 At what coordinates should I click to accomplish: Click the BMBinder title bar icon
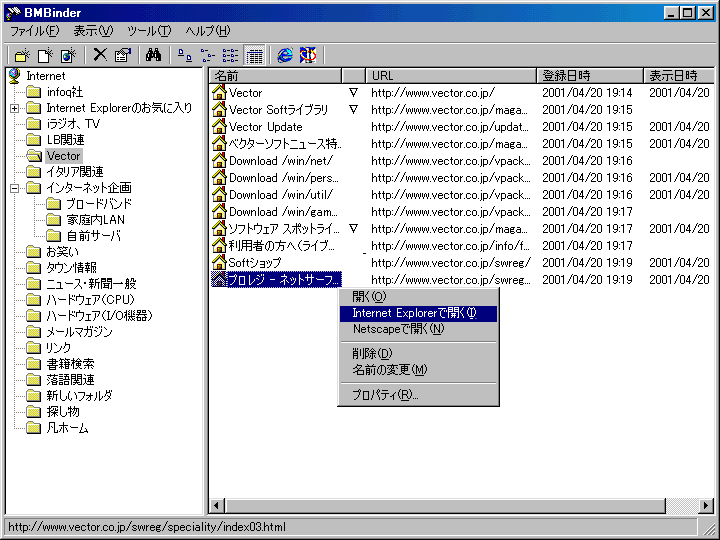pyautogui.click(x=13, y=12)
